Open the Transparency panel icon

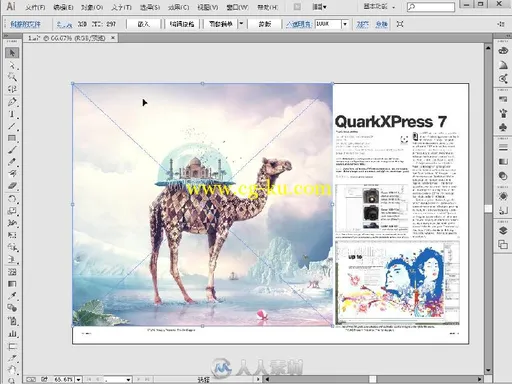tap(503, 176)
